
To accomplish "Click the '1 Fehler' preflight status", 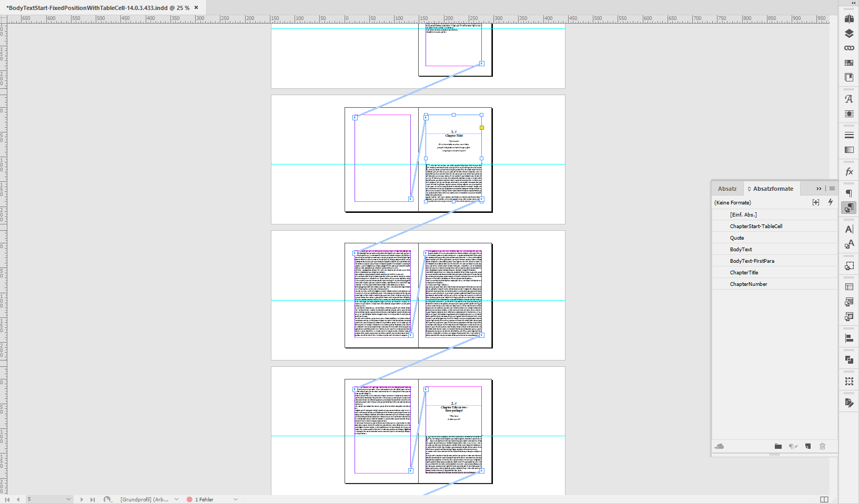I will click(203, 499).
